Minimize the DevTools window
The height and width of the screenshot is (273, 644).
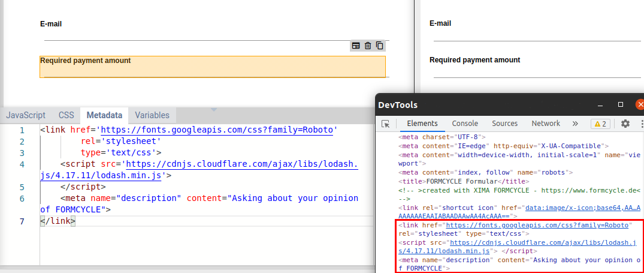601,105
